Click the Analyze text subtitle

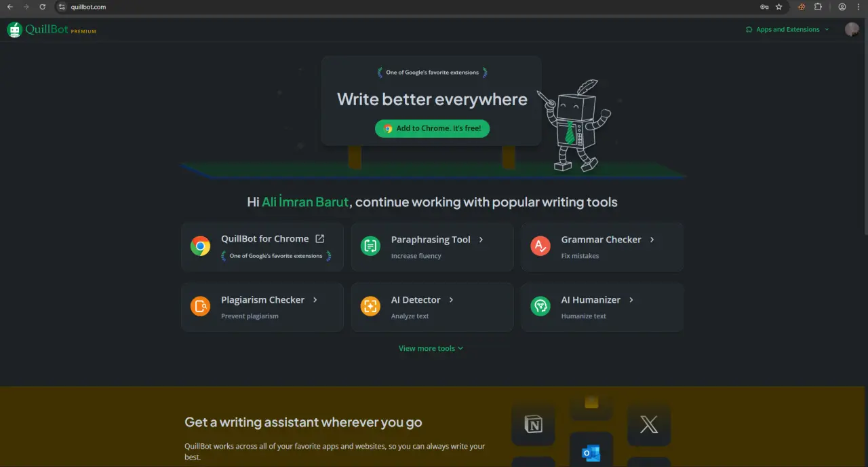pos(410,316)
